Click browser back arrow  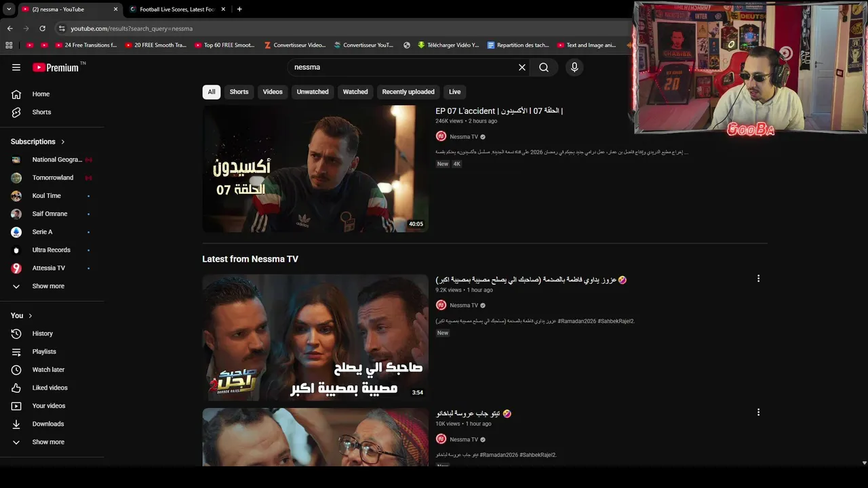pyautogui.click(x=9, y=28)
